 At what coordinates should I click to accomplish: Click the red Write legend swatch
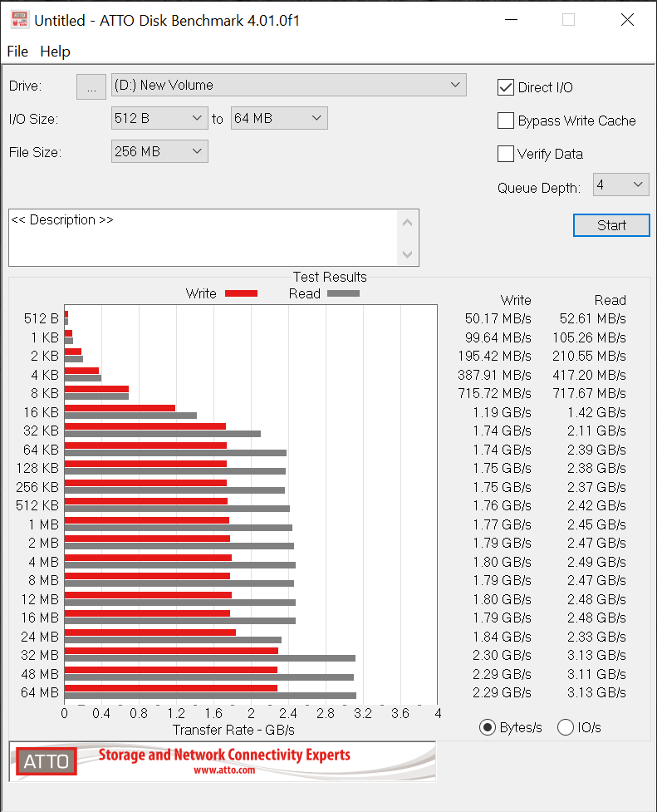coord(241,293)
